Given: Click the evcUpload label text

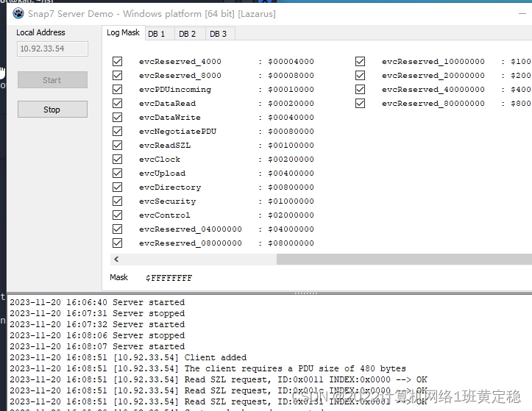Looking at the screenshot, I should tap(162, 174).
